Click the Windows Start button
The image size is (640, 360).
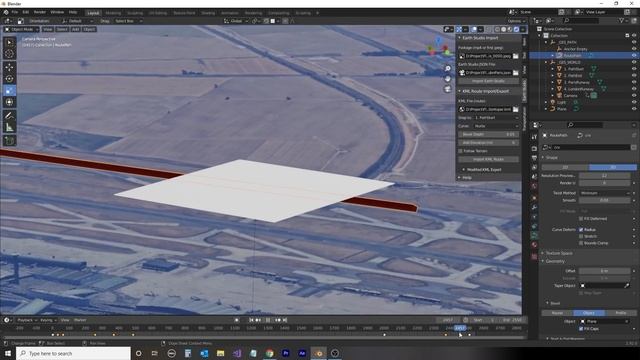click(x=8, y=353)
